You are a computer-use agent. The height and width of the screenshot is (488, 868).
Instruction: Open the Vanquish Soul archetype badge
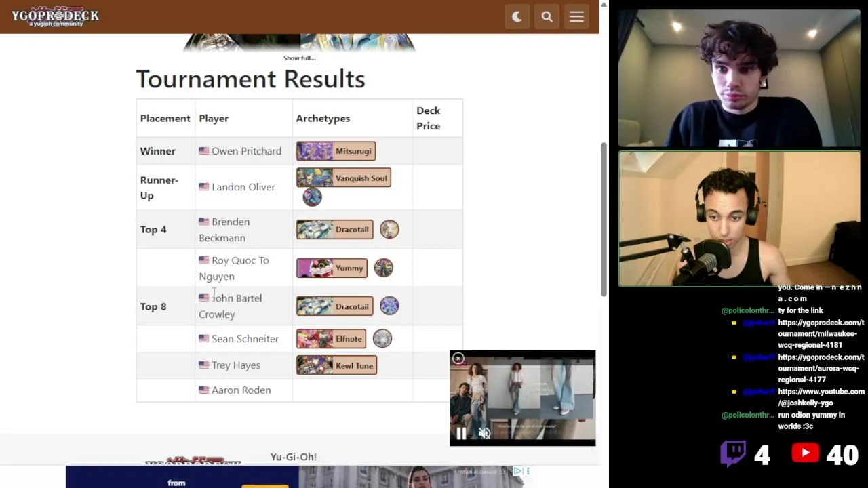click(343, 178)
